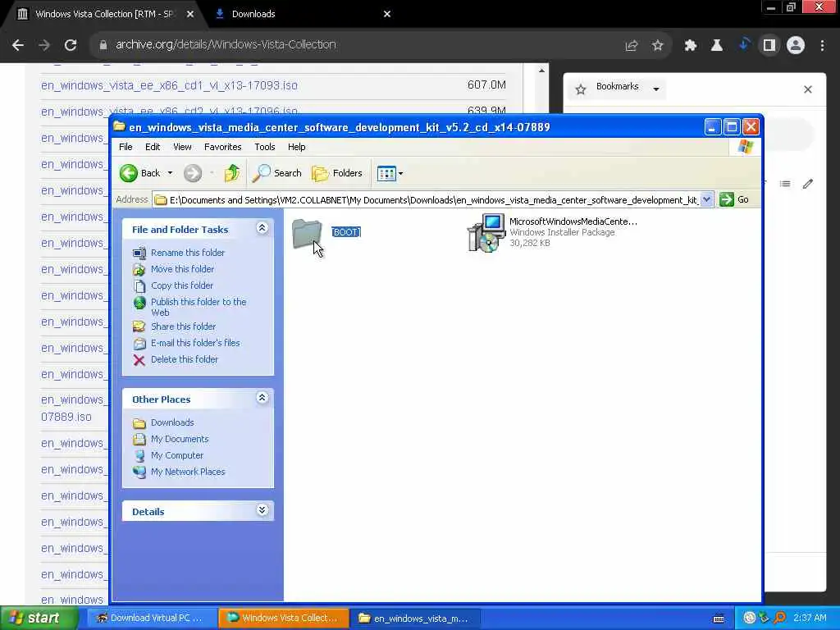Open the browser profile avatar
Image resolution: width=840 pixels, height=630 pixels.
(796, 46)
